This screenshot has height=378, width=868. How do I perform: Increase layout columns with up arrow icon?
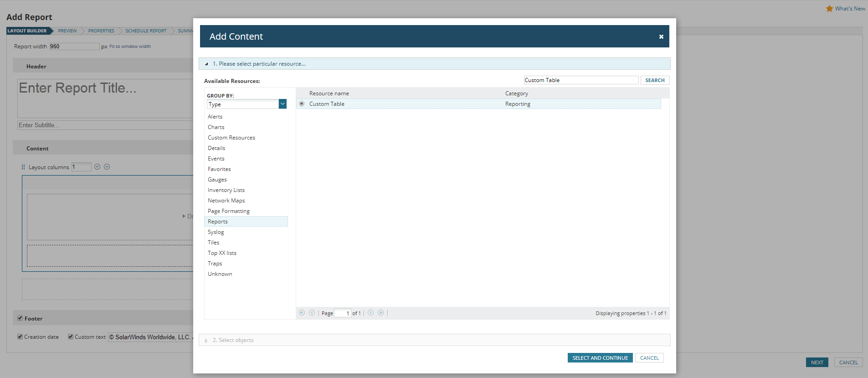107,167
